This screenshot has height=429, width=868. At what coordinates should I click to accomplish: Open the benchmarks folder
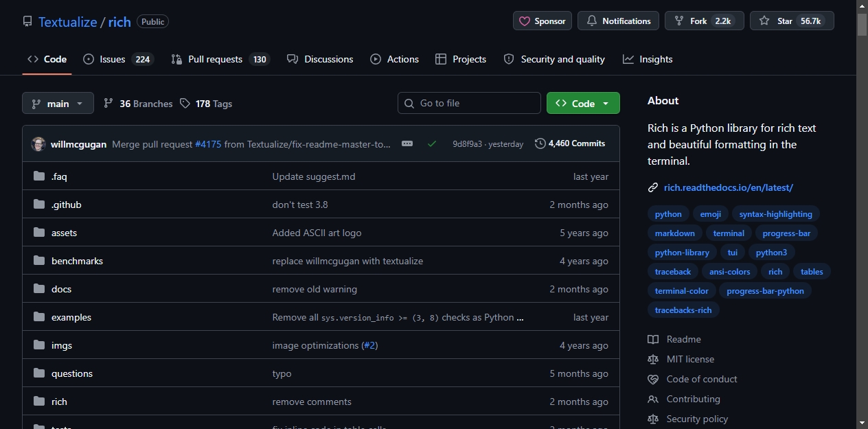77,261
